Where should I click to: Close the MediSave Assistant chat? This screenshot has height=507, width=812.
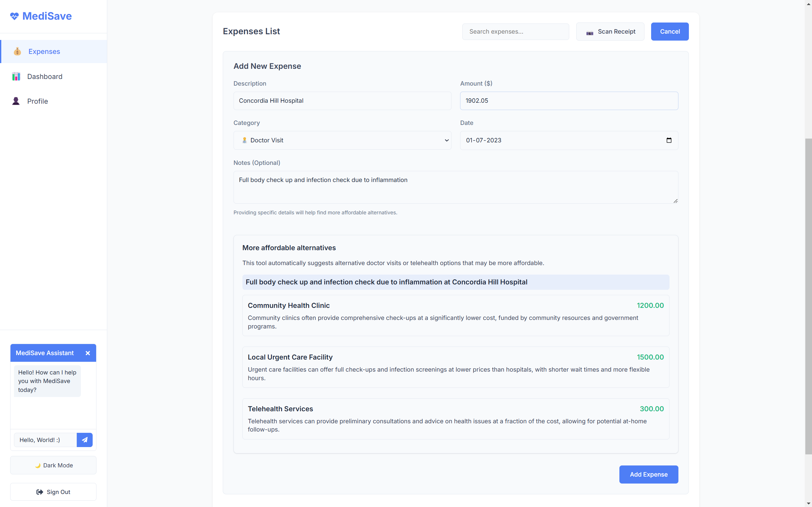click(x=88, y=353)
